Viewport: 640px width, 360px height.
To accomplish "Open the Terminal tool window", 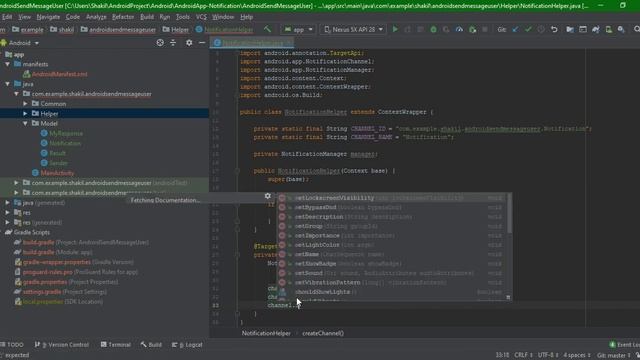I will click(116, 344).
